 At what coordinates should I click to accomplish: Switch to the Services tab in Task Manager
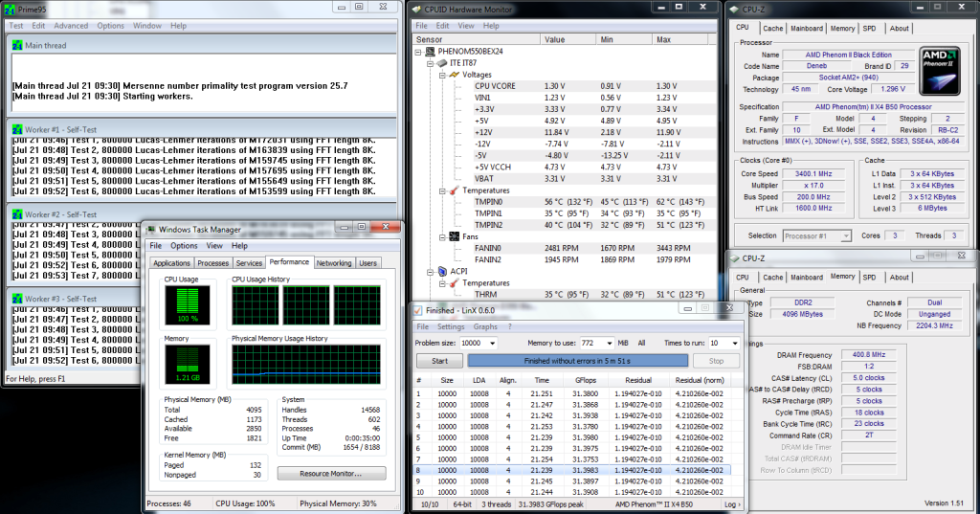click(x=249, y=263)
